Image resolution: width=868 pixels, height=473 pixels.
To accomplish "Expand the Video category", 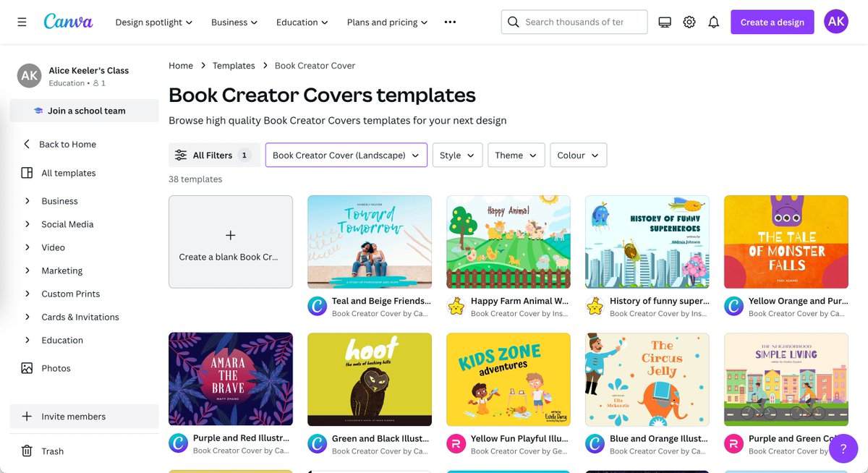I will (x=27, y=247).
